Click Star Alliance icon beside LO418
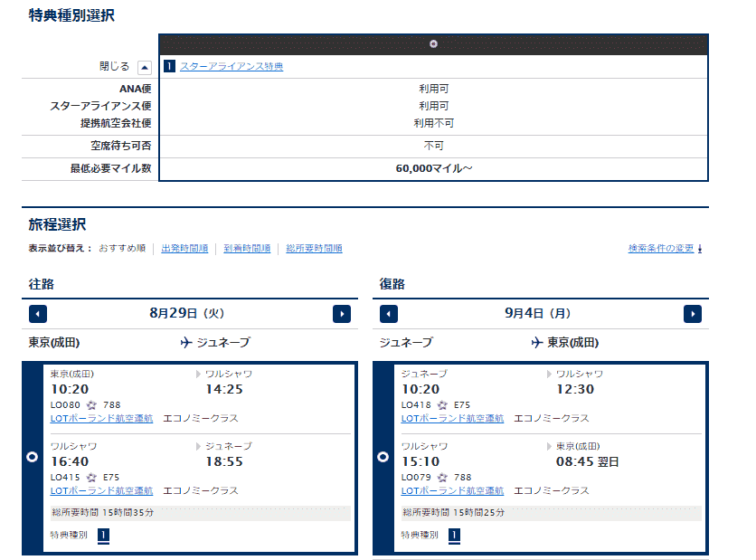756x560 pixels. point(442,405)
